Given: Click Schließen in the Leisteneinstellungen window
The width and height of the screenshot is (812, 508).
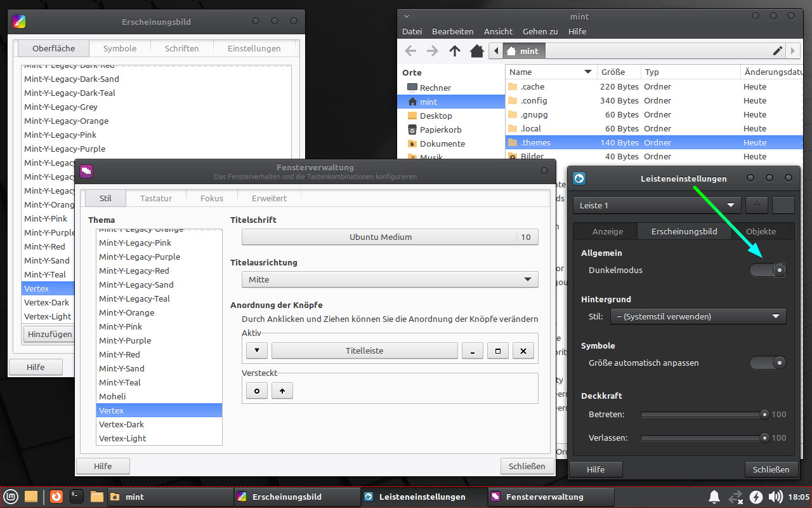Looking at the screenshot, I should pyautogui.click(x=771, y=469).
